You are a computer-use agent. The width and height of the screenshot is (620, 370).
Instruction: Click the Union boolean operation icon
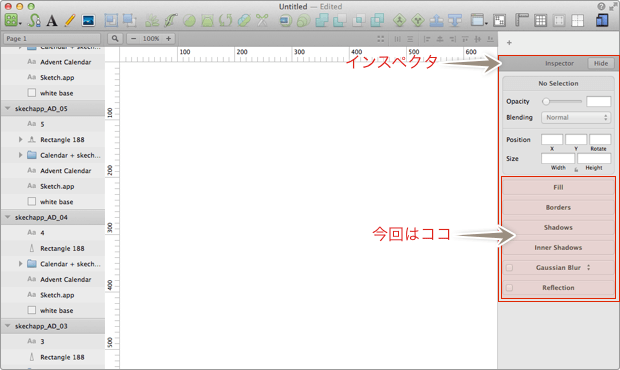(321, 20)
